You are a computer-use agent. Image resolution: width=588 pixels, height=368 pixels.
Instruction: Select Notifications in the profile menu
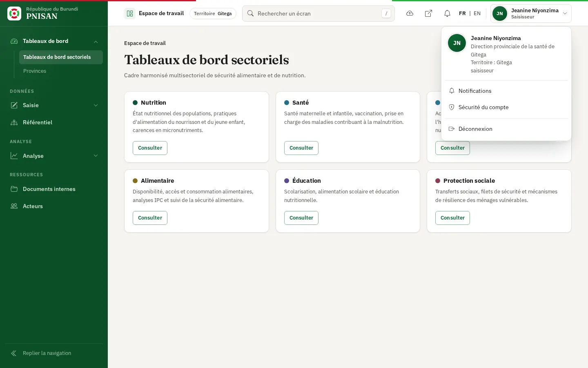point(506,91)
